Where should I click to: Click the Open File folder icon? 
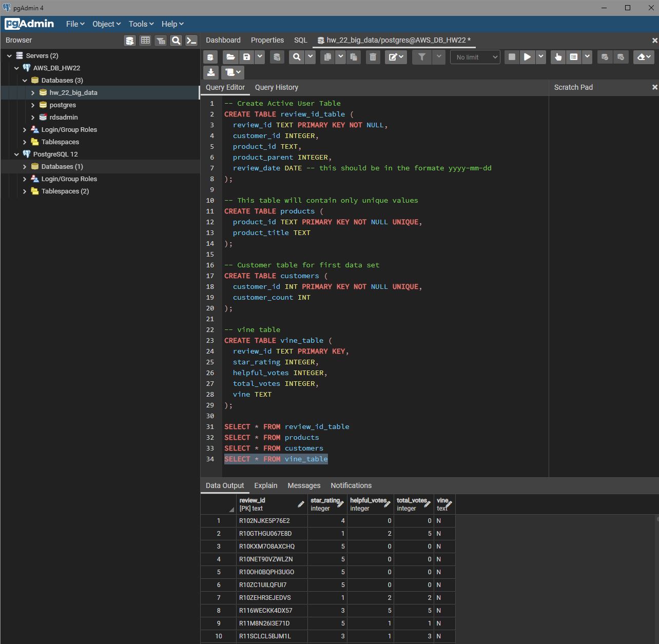tap(230, 57)
